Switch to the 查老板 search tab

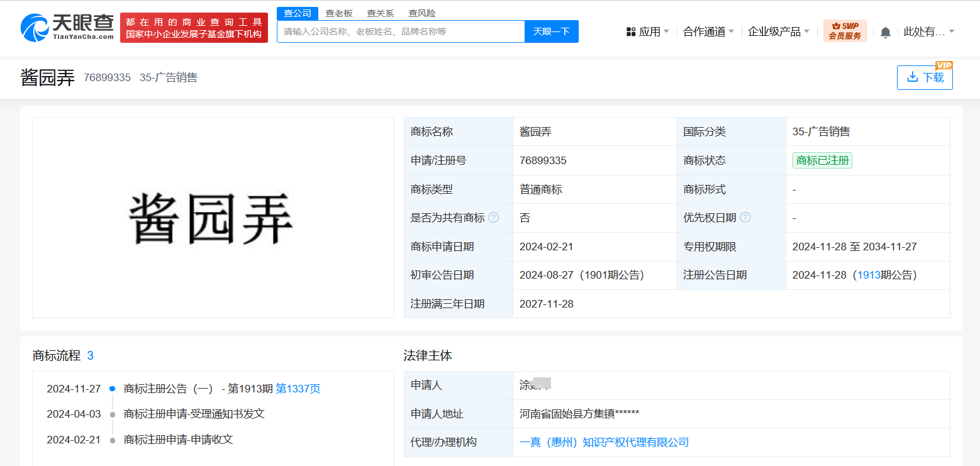[339, 13]
